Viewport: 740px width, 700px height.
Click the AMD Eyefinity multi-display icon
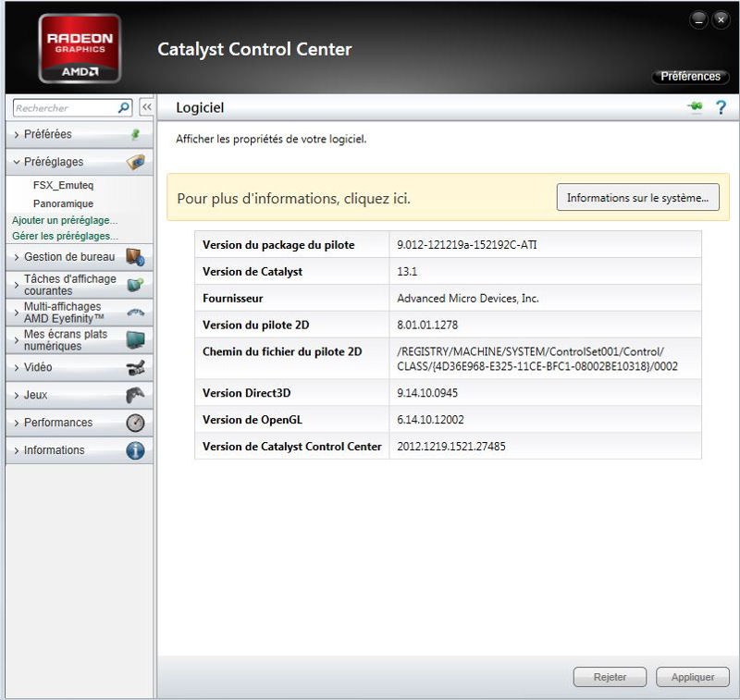(x=135, y=313)
